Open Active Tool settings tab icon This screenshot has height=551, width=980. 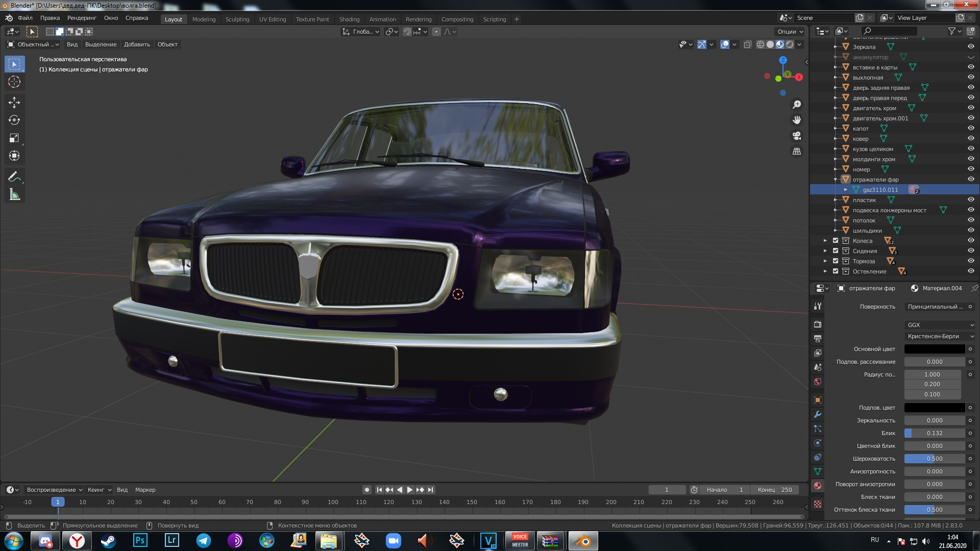818,306
